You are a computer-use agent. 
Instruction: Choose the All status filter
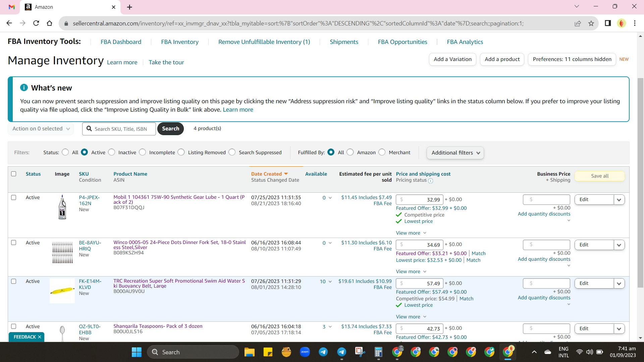click(65, 152)
